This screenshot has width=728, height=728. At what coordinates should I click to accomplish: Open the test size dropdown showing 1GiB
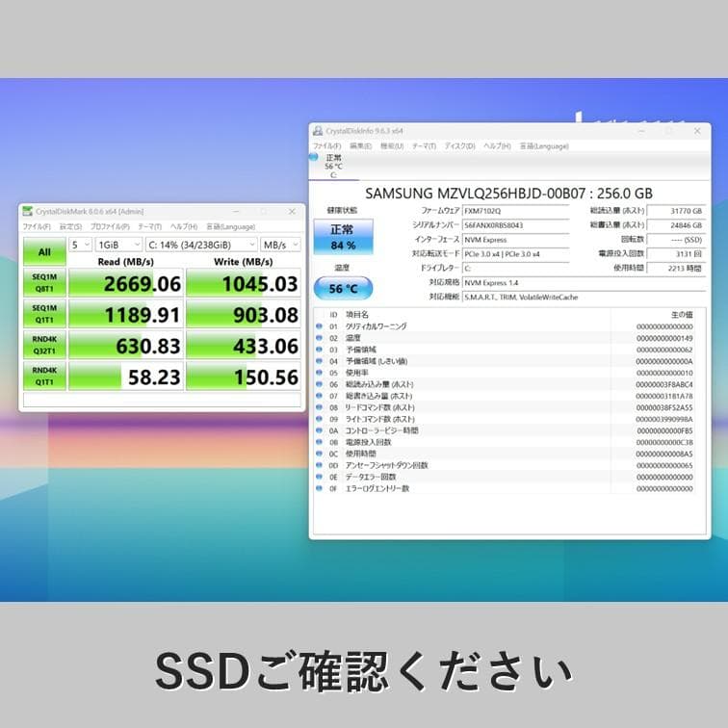pyautogui.click(x=118, y=245)
